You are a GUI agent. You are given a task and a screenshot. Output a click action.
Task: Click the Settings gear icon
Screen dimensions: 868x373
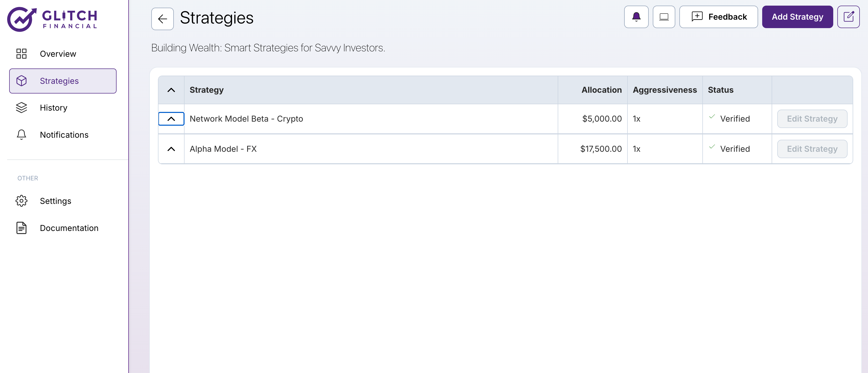21,201
